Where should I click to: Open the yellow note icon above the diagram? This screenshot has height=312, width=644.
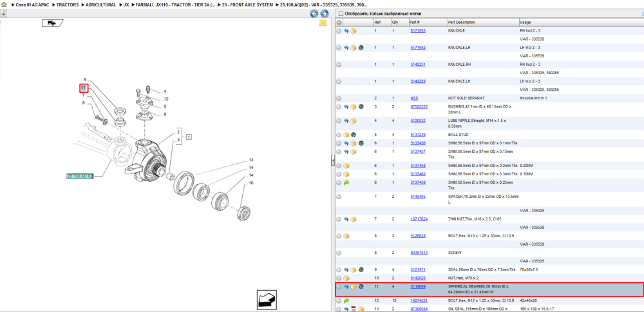323,23
